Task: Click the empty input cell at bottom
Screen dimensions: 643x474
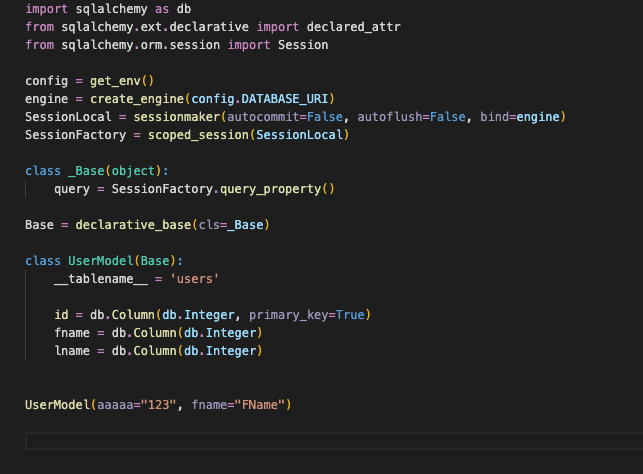Action: tap(334, 441)
